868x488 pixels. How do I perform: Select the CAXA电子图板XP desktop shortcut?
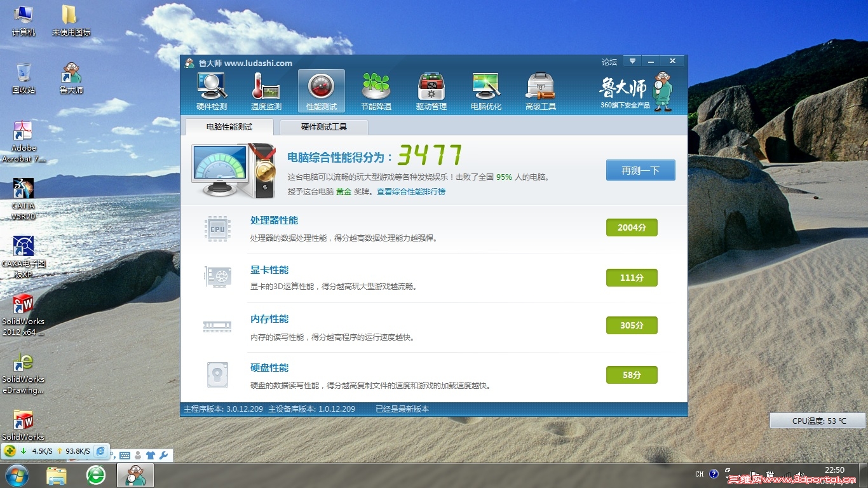pos(24,257)
